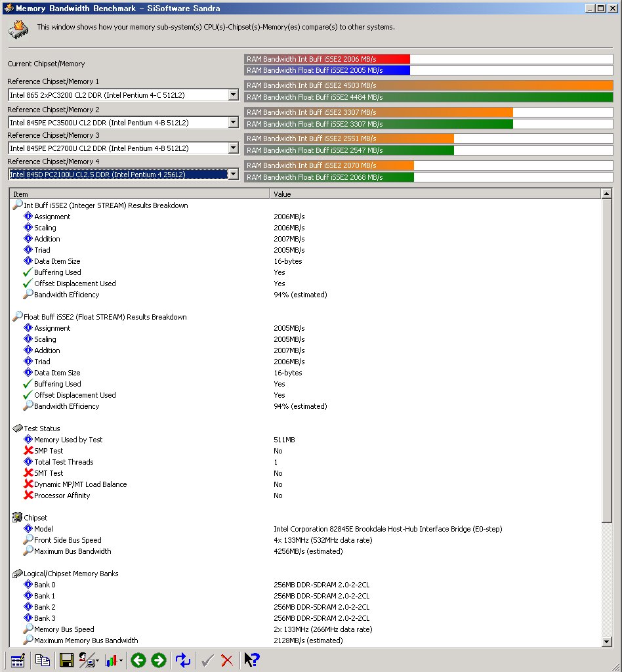
Task: Select the Maximum Memory Bus Bandwidth row
Action: [x=306, y=640]
